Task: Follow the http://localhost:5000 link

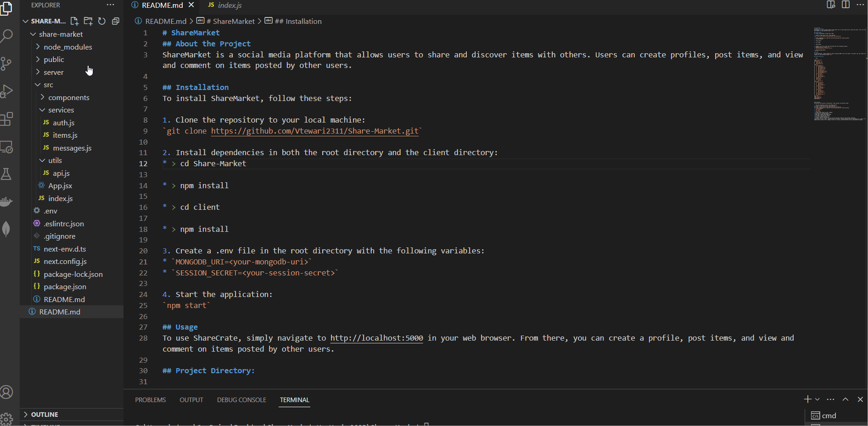Action: tap(376, 338)
